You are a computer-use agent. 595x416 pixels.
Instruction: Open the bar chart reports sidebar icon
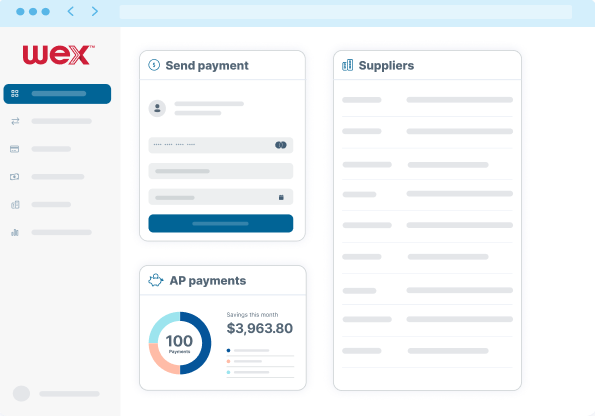coord(15,232)
